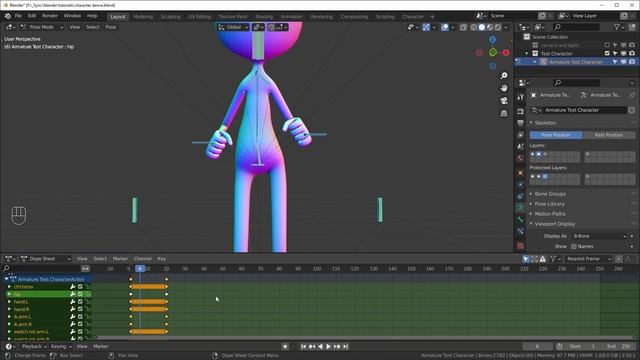Screen dimensions: 640x360
Task: Click the filter funnel icon in Outliner
Action: [617, 27]
